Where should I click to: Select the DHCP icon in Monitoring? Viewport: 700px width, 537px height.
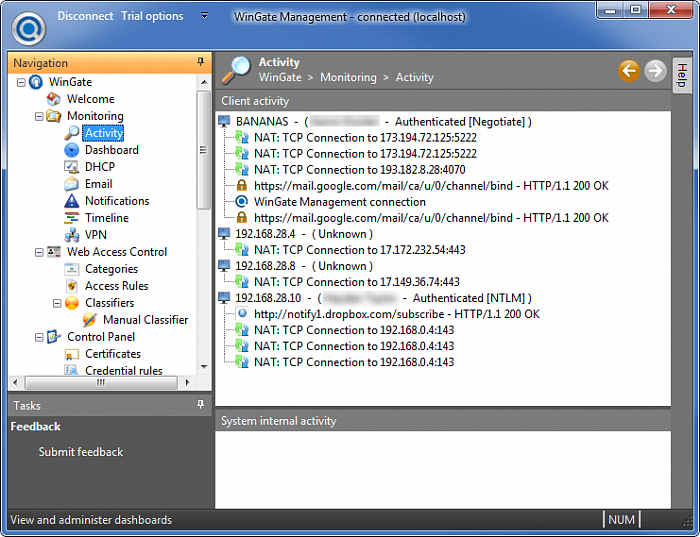[72, 167]
